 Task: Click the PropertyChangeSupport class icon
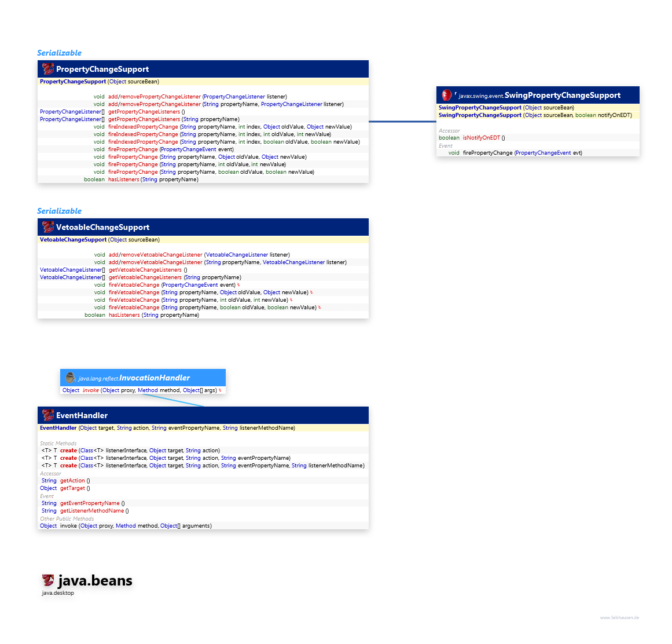pos(48,69)
